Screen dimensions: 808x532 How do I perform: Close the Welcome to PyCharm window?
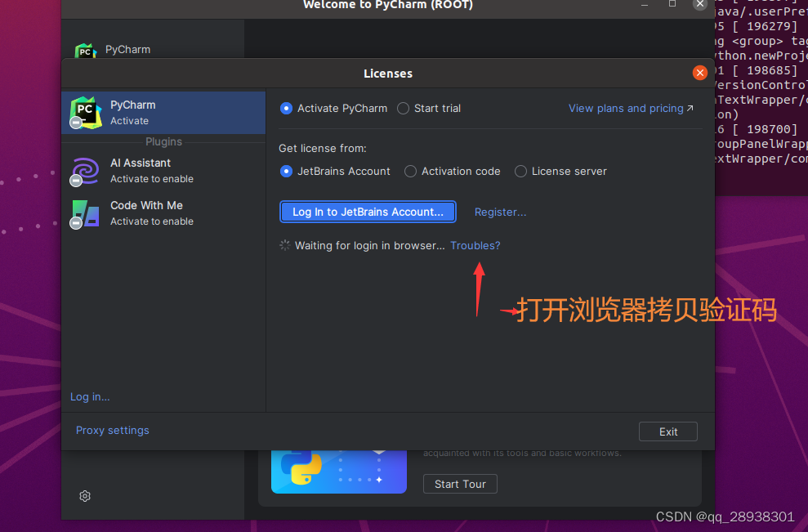click(x=700, y=4)
